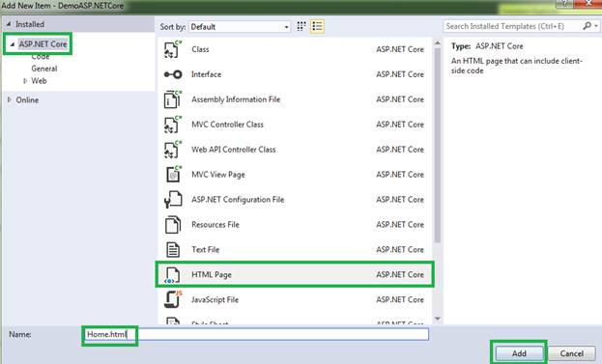The width and height of the screenshot is (602, 364).
Task: Select the MVC View Page icon
Action: click(173, 174)
